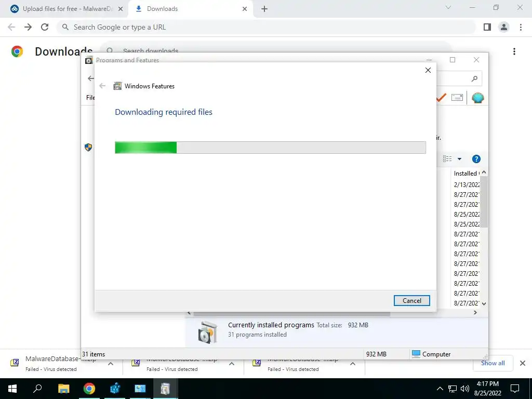This screenshot has height=399, width=532.
Task: Click the Programs and Features search magnifier
Action: coord(475,79)
